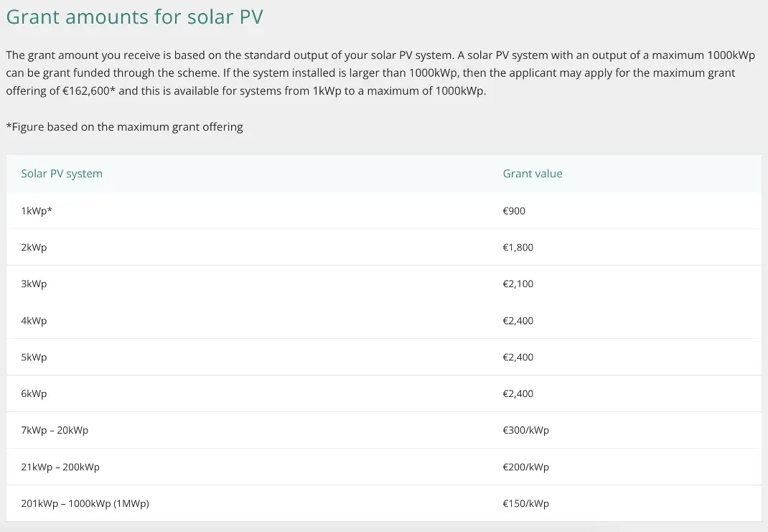Click the '*Figure based on the maximum grant offering' footnote

124,127
